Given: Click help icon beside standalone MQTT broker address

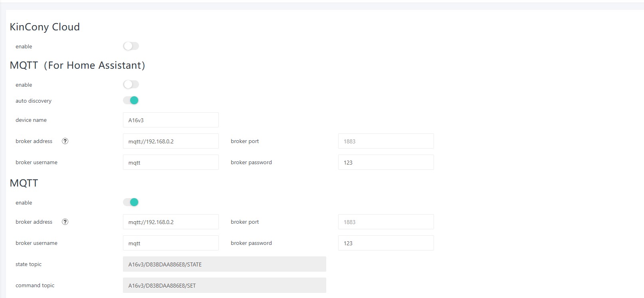Looking at the screenshot, I should click(x=65, y=222).
